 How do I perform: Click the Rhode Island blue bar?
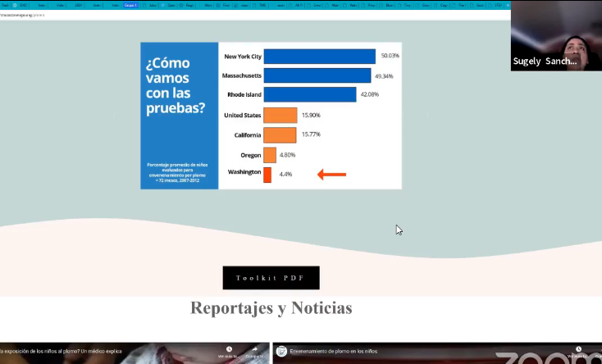click(x=309, y=95)
